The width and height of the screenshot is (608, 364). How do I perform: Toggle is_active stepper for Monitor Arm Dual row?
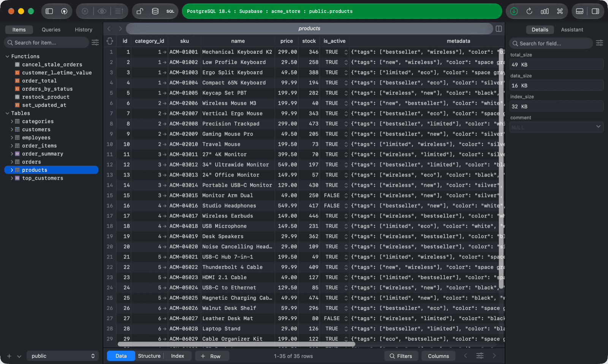[x=346, y=195]
